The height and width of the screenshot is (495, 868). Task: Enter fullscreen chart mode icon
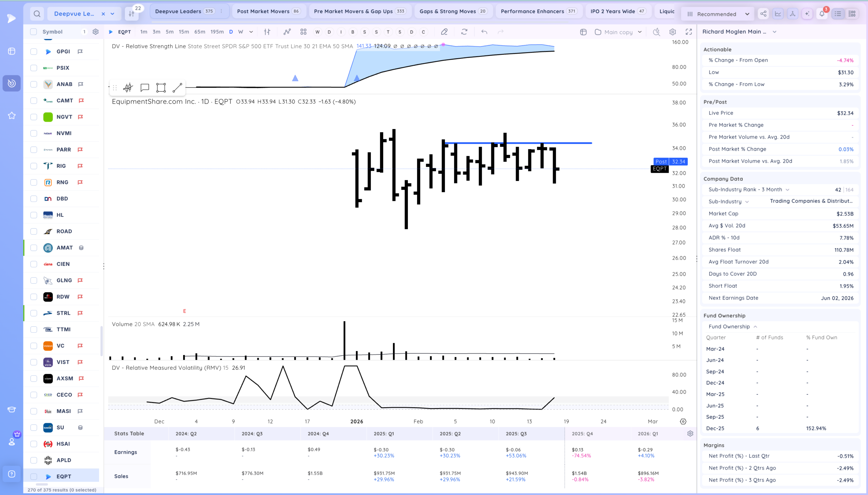tap(689, 32)
